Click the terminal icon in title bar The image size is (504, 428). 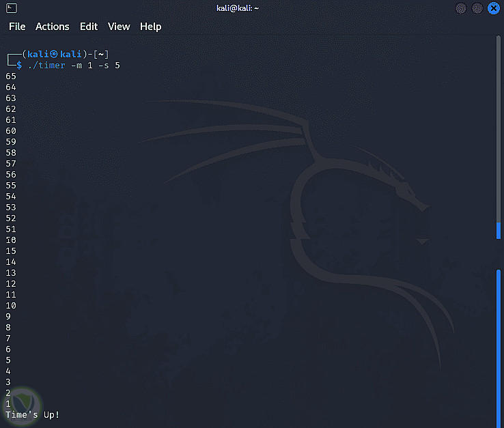(12, 8)
